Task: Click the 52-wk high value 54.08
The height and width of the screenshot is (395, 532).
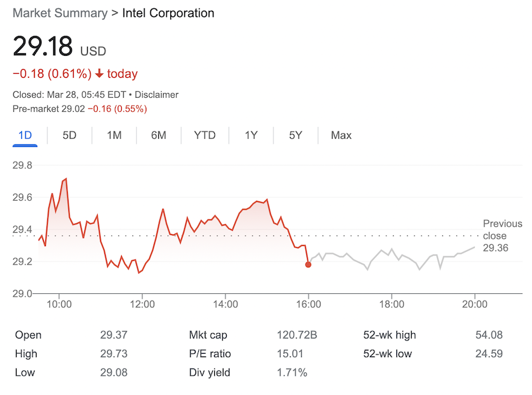Action: click(489, 335)
